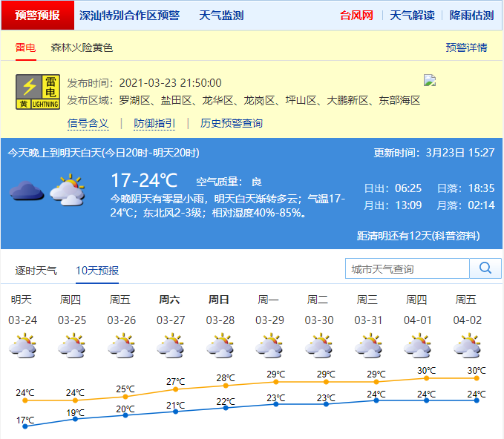The image size is (504, 439).
Task: Open the 台风网 link
Action: pos(356,15)
